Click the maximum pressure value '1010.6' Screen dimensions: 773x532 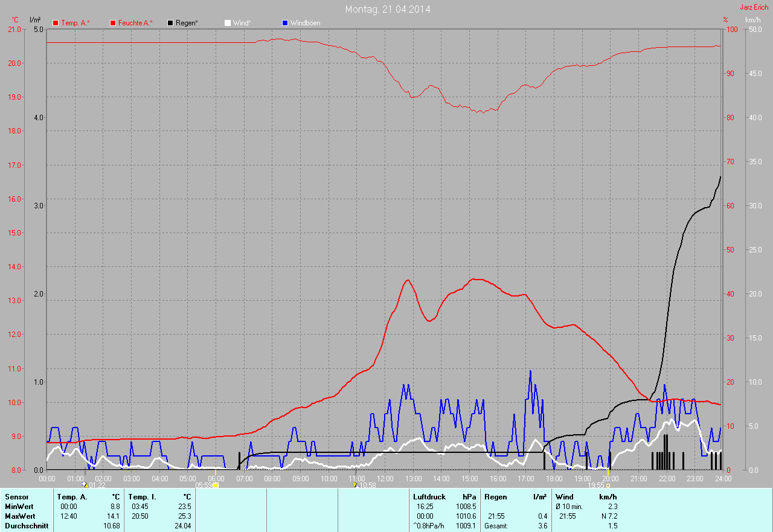pos(466,516)
